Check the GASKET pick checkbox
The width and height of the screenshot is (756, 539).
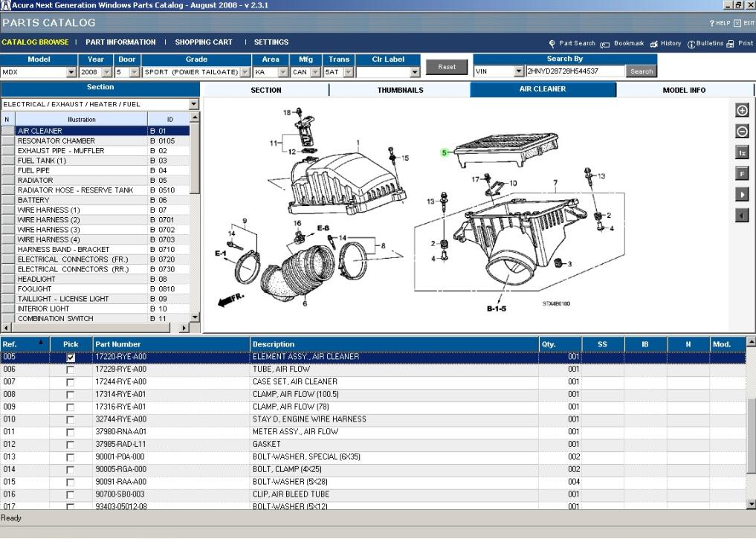(71, 445)
